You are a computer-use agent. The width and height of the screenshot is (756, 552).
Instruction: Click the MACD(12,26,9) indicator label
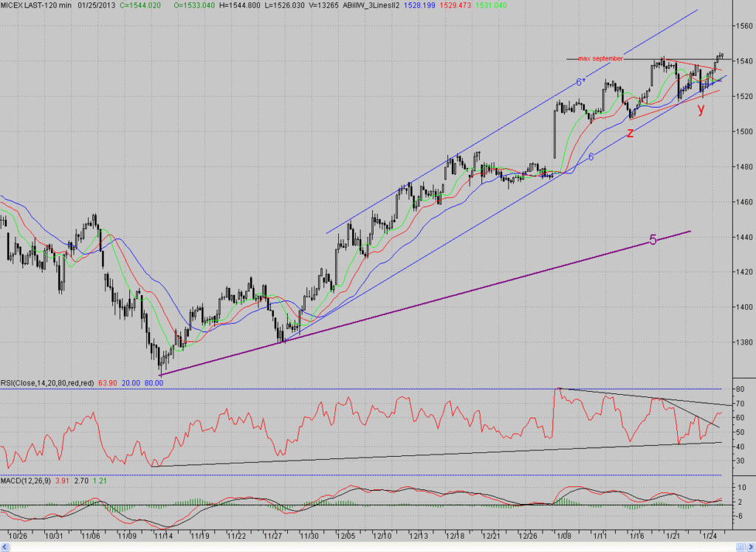click(26, 480)
